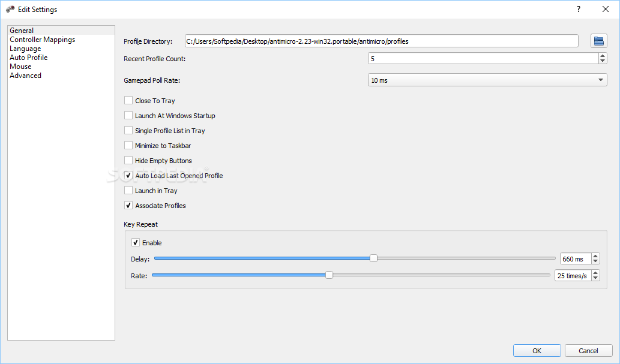Disable Auto Load Last Opened Profile
The height and width of the screenshot is (364, 620).
[x=128, y=176]
